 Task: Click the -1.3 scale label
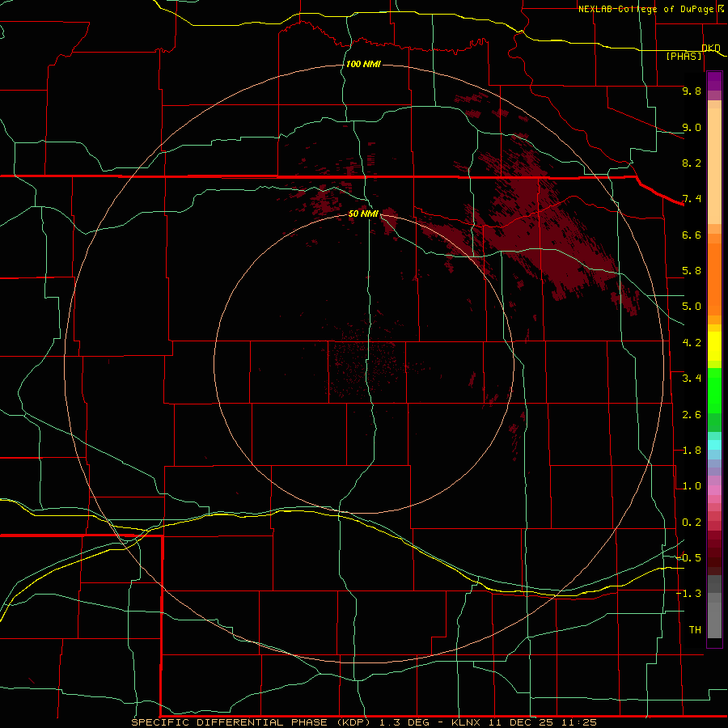[x=688, y=594]
